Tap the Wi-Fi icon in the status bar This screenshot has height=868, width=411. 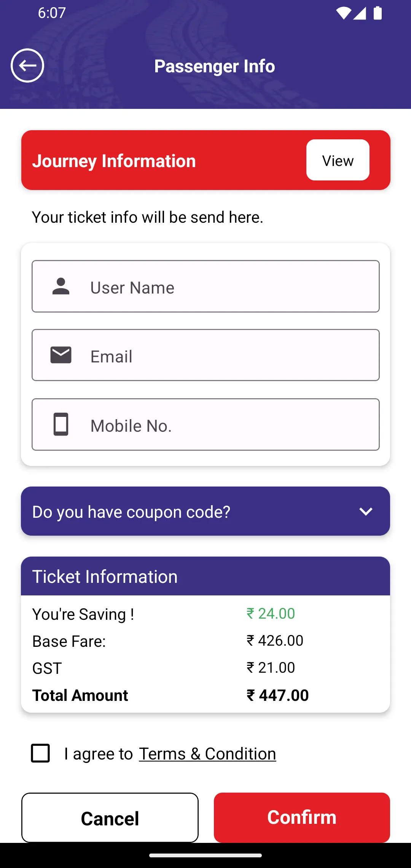click(343, 13)
